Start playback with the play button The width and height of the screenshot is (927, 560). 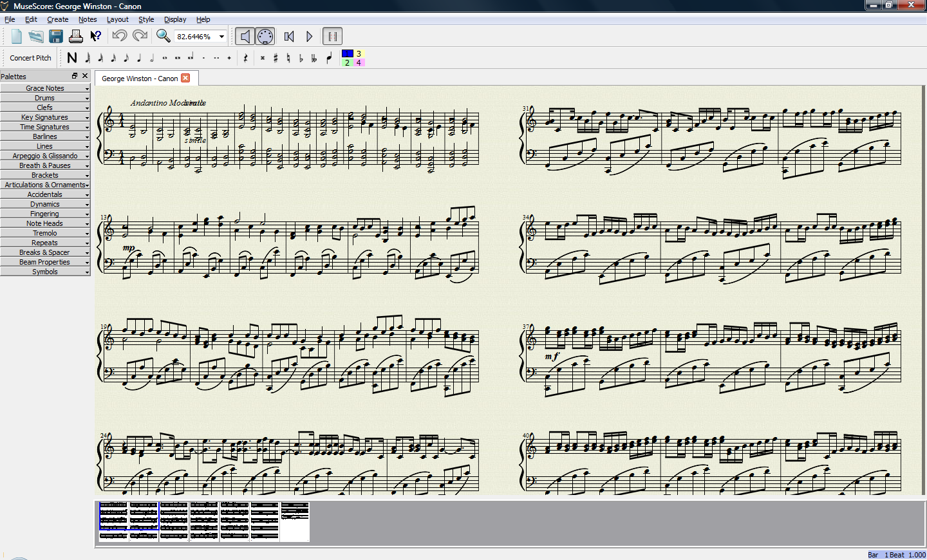(309, 37)
